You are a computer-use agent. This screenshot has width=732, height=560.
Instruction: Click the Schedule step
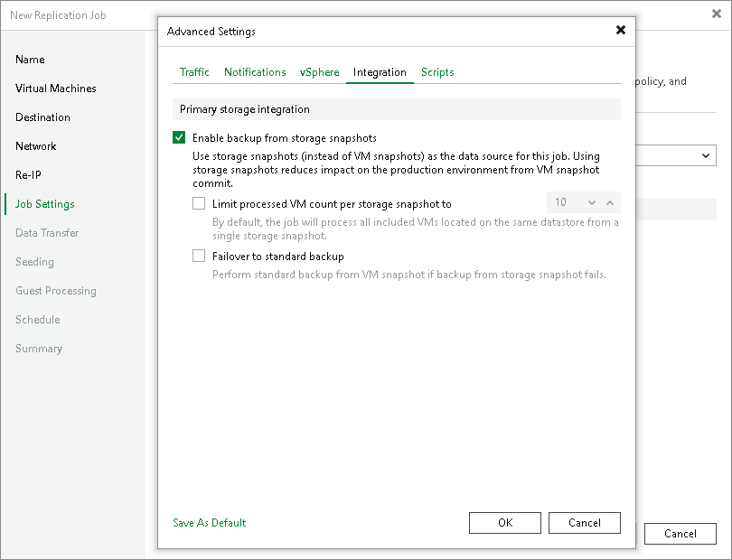click(37, 320)
